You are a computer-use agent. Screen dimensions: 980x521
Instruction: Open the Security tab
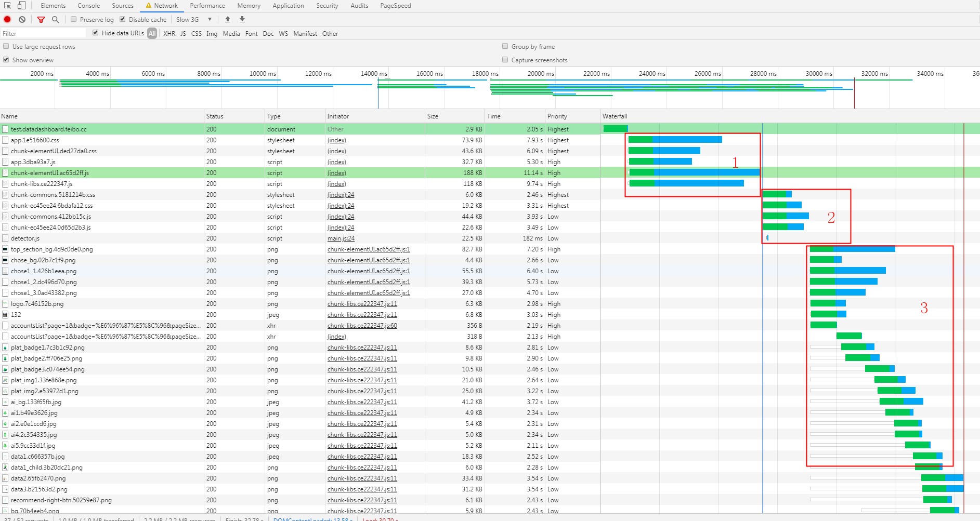tap(327, 6)
